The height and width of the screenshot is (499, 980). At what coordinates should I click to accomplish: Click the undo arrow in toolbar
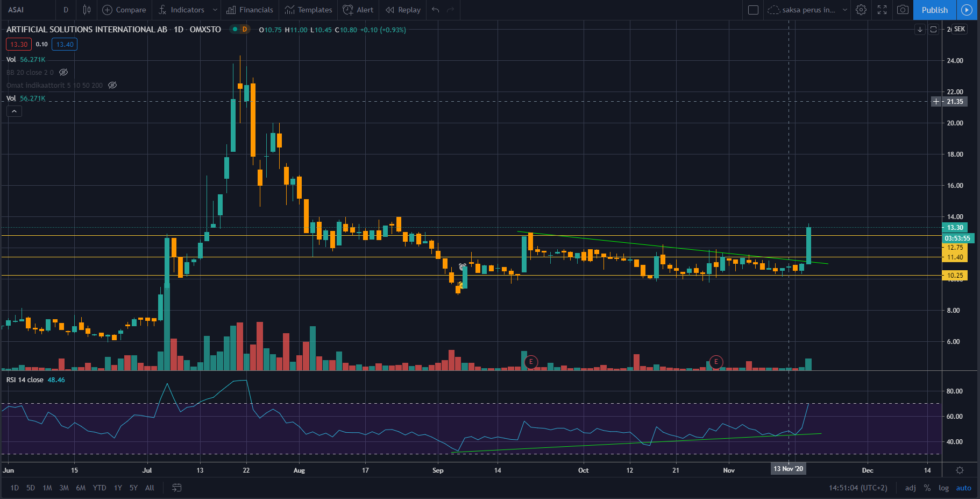point(436,10)
